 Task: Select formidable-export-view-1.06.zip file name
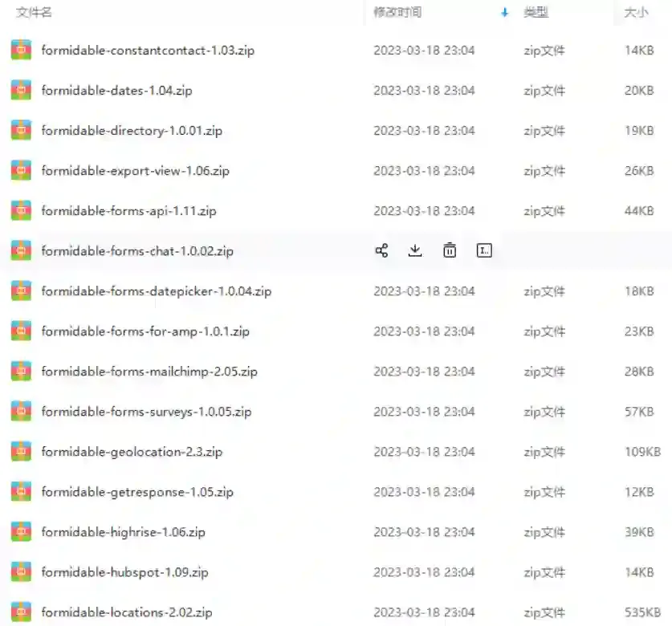pos(136,171)
